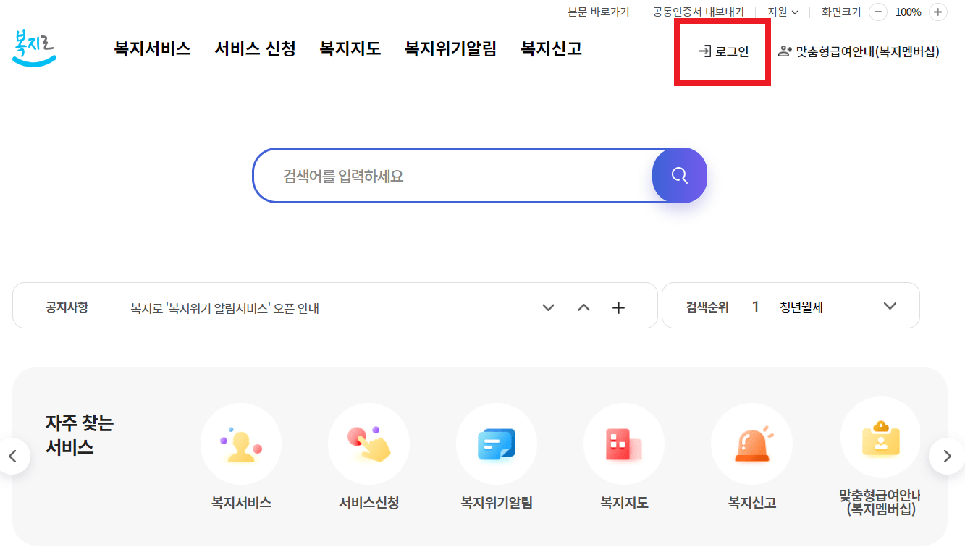The height and width of the screenshot is (560, 965).
Task: Click the highlighted 로그인 button
Action: point(722,51)
